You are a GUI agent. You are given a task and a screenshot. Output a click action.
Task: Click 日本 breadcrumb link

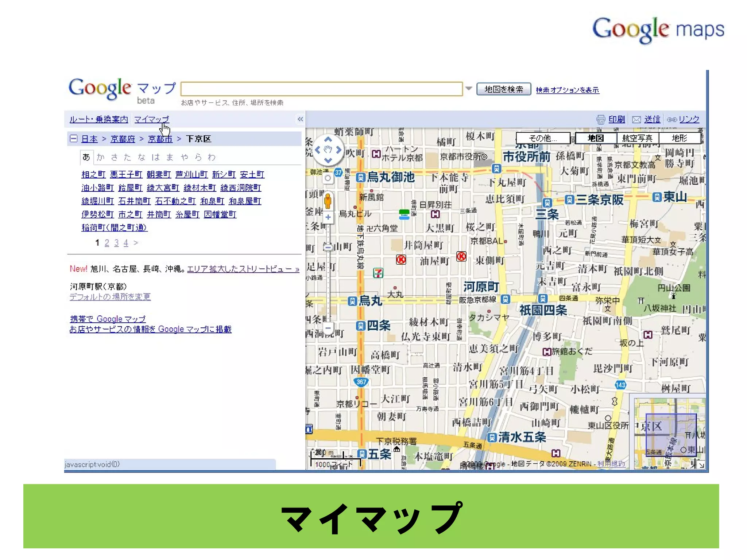point(89,139)
